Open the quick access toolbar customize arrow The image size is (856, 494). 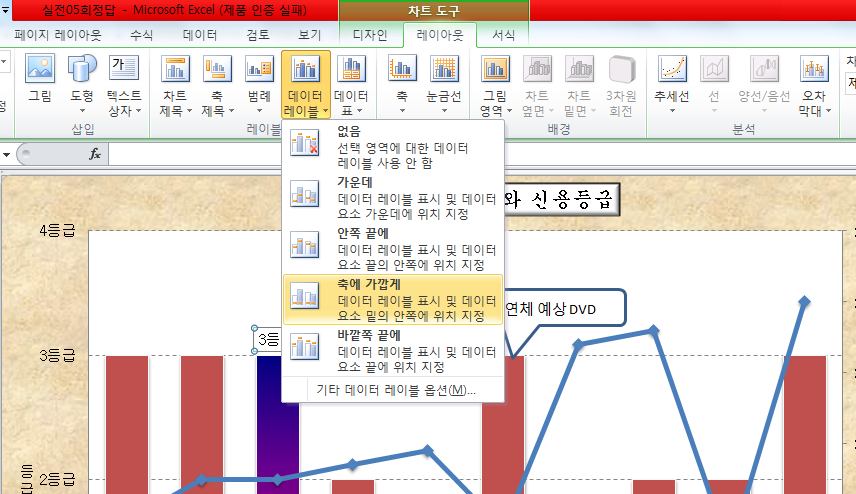tap(5, 9)
